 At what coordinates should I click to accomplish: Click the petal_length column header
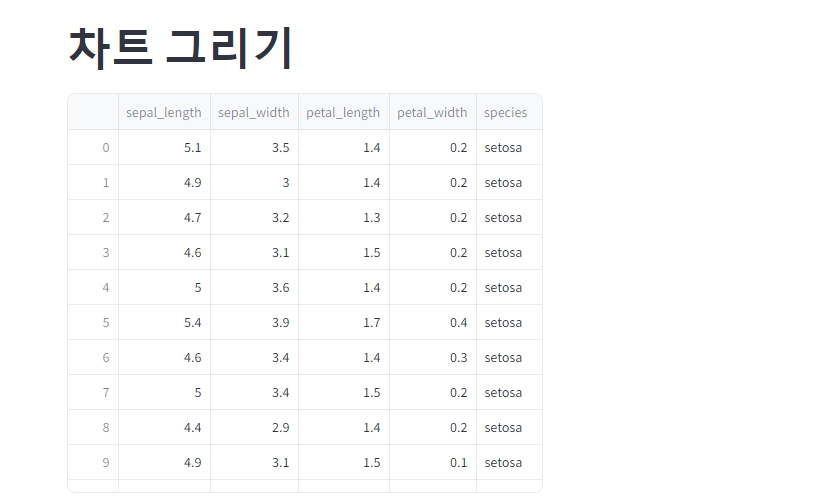click(x=344, y=112)
